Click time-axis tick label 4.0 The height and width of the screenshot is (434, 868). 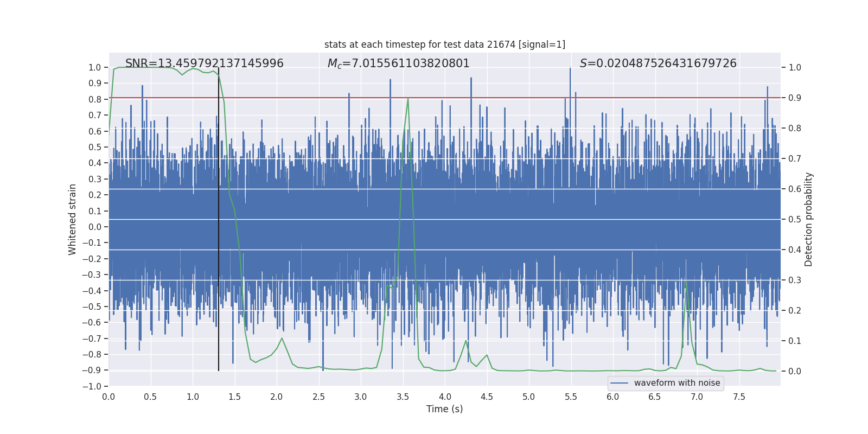[x=445, y=397]
